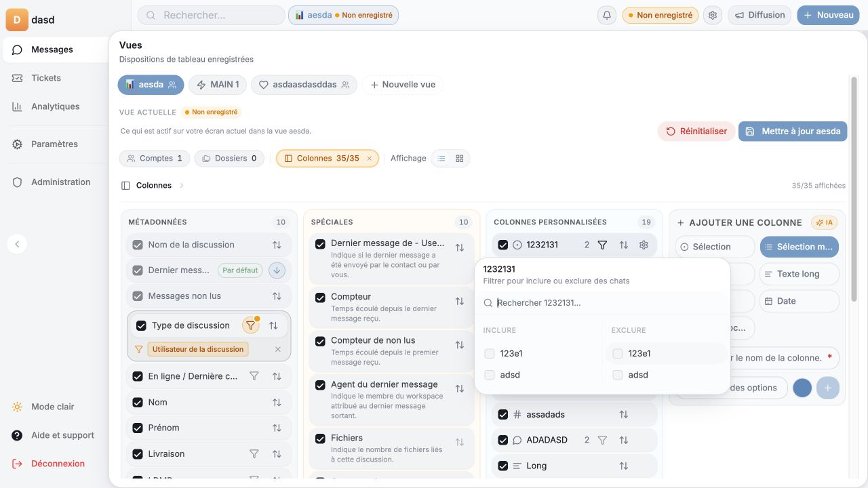This screenshot has width=868, height=488.
Task: Click the vertical scrollbar of Vues panel
Action: pyautogui.click(x=854, y=190)
